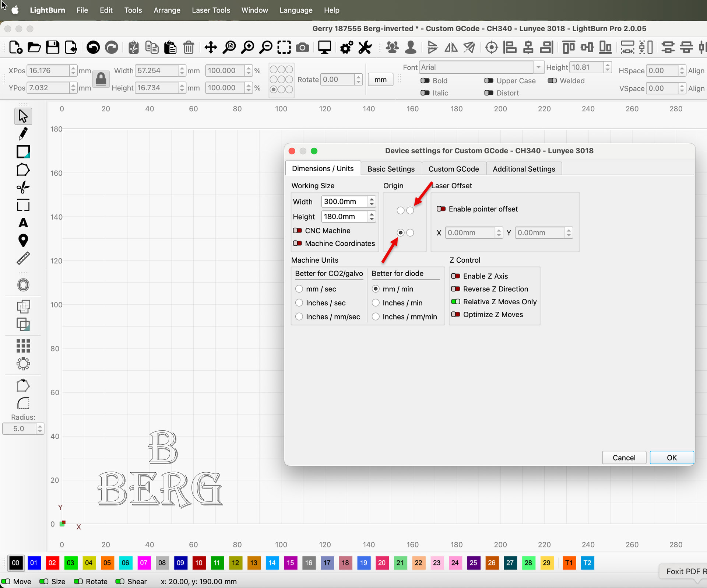
Task: Open the Font Arial dropdown
Action: coord(538,67)
